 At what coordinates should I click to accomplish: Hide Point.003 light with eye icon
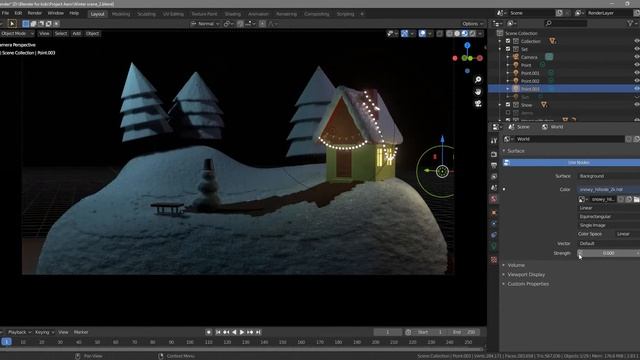point(636,89)
